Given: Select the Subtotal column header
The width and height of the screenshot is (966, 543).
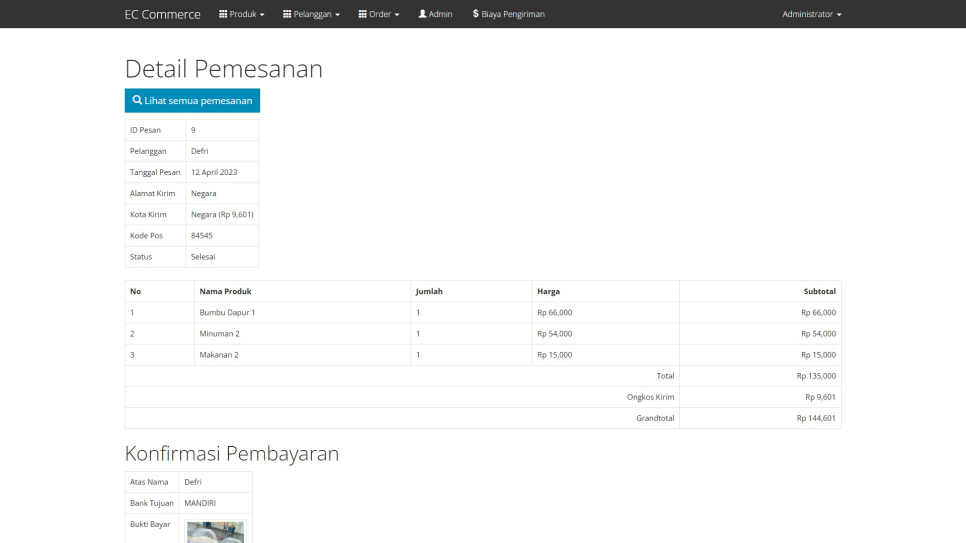Looking at the screenshot, I should (x=819, y=292).
